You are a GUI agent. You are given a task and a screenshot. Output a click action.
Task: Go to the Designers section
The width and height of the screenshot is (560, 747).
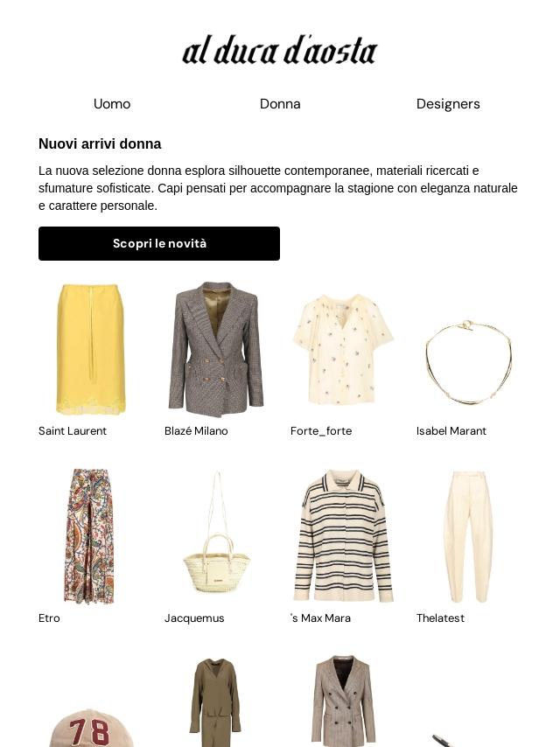[448, 104]
